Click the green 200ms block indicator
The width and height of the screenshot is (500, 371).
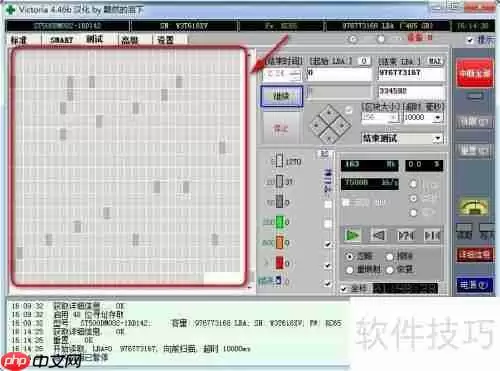tap(280, 222)
